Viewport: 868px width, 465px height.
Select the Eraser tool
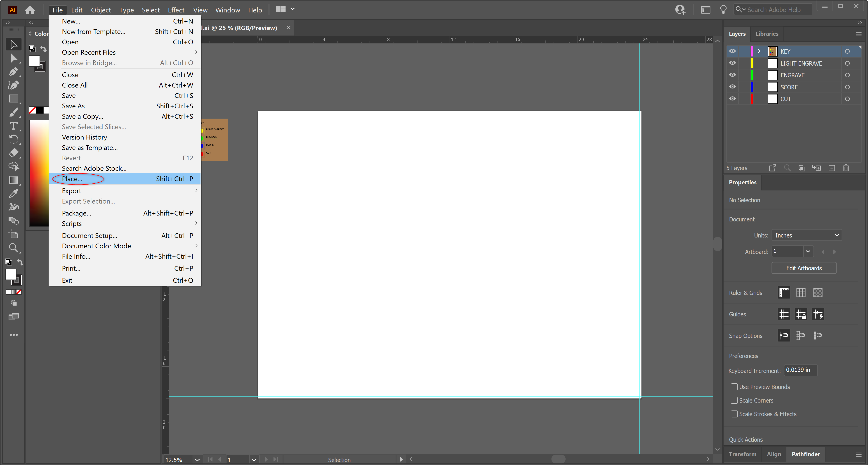14,152
